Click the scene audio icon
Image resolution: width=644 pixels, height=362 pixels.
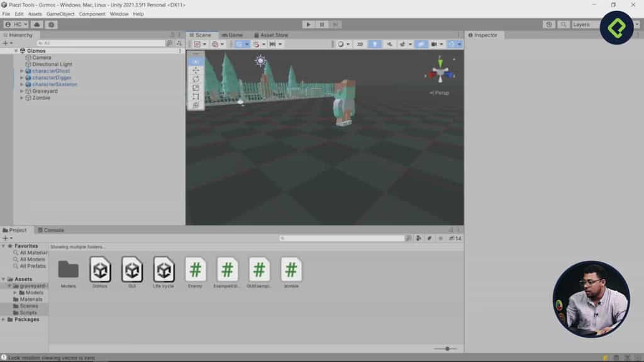tap(388, 44)
